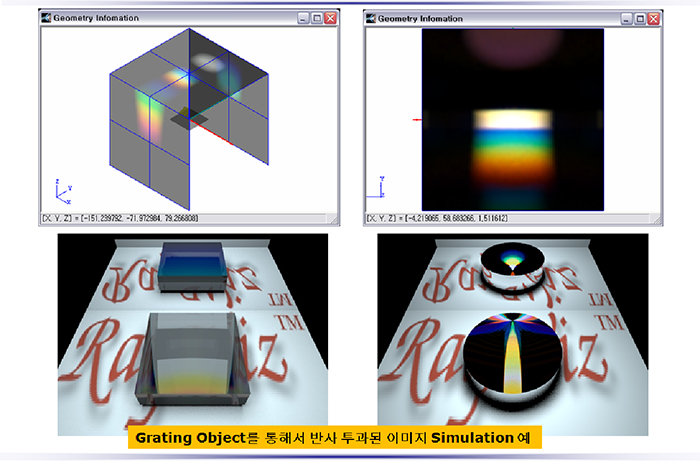Viewport: 700px width, 461px height.
Task: Close the right Geometry Infomation window
Action: [x=655, y=18]
